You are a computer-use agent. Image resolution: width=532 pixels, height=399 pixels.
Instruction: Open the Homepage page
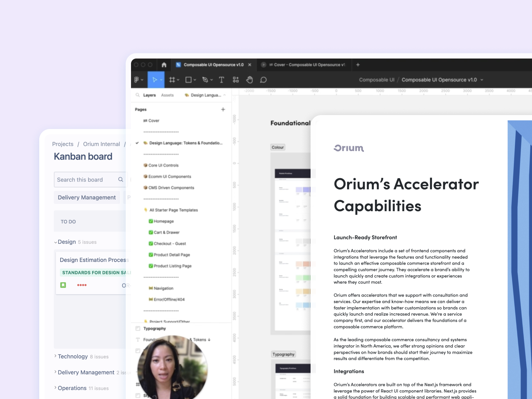tap(161, 221)
